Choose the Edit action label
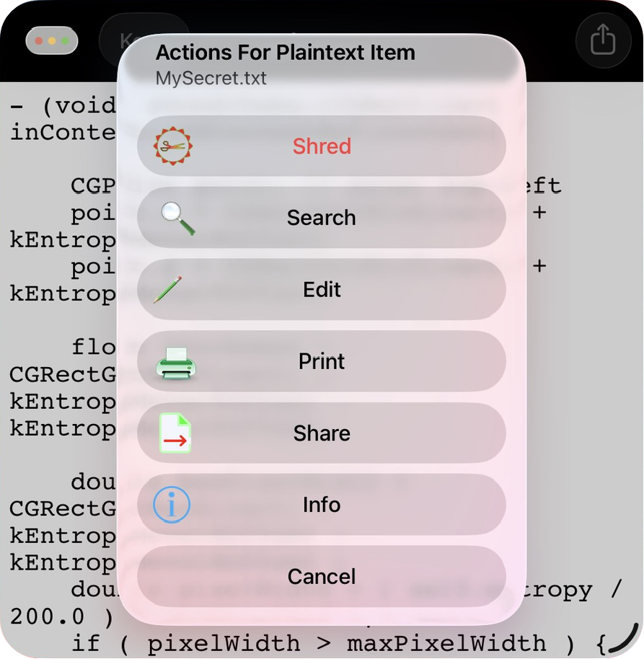This screenshot has width=644, height=659. point(322,290)
